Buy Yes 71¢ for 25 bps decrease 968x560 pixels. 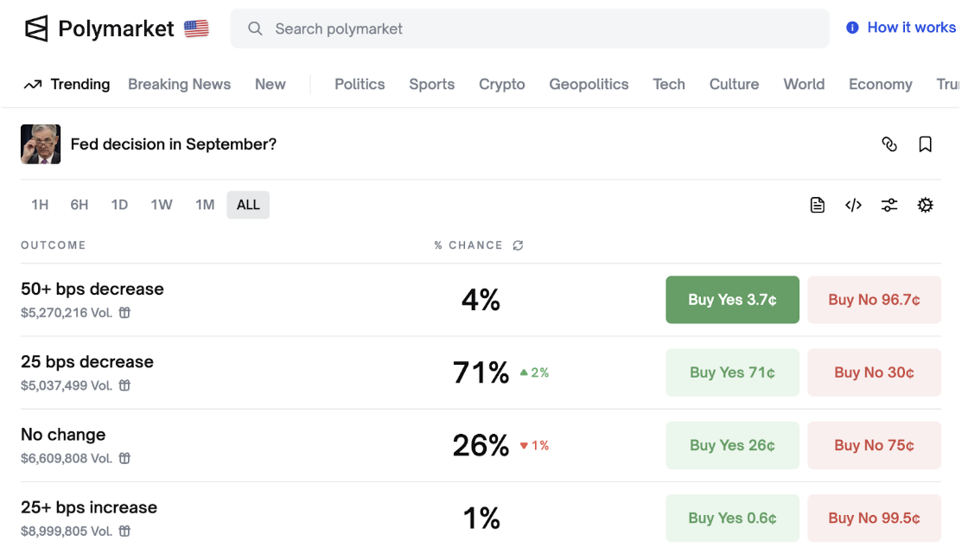[732, 372]
